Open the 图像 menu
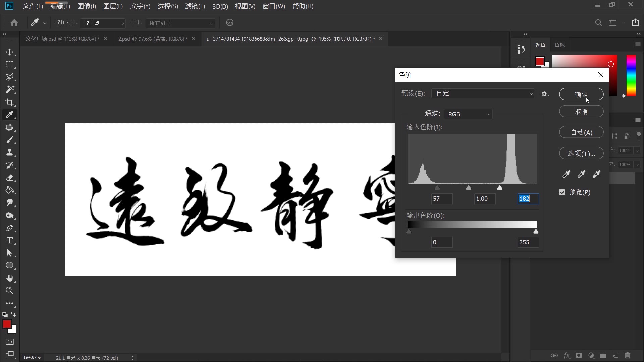Viewport: 644px width, 362px height. 86,6
